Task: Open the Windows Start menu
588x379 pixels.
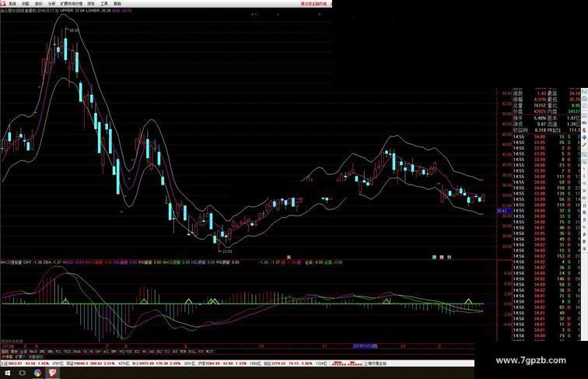Action: coord(7,373)
